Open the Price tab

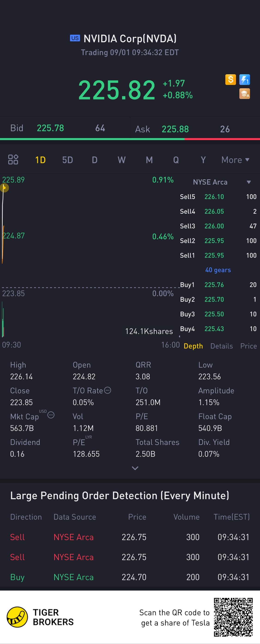(x=248, y=346)
